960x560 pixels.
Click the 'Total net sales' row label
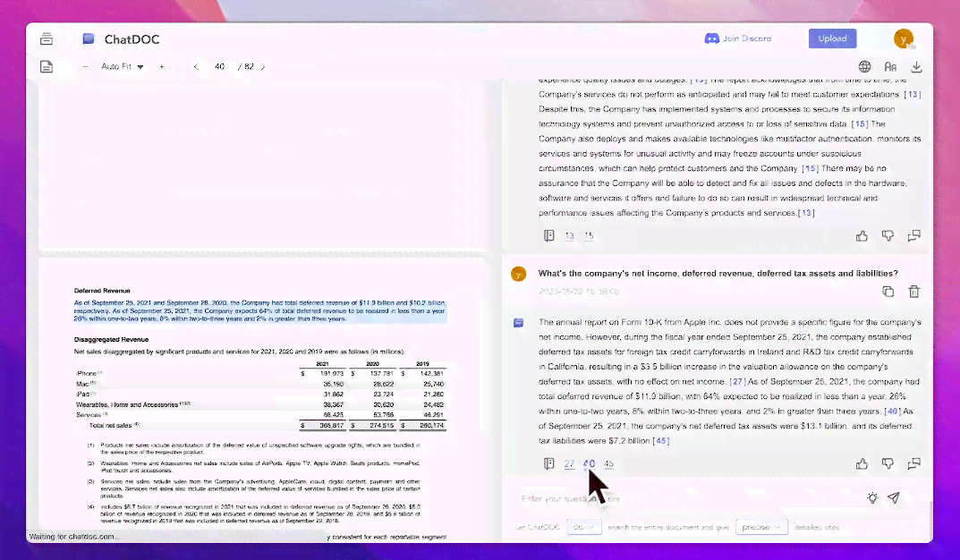114,425
